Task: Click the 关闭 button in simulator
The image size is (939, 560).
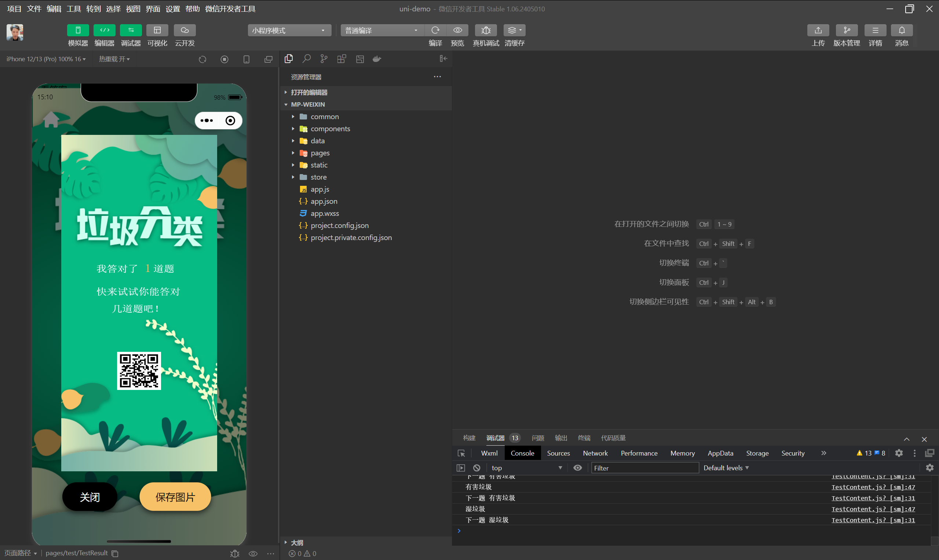Action: tap(90, 497)
